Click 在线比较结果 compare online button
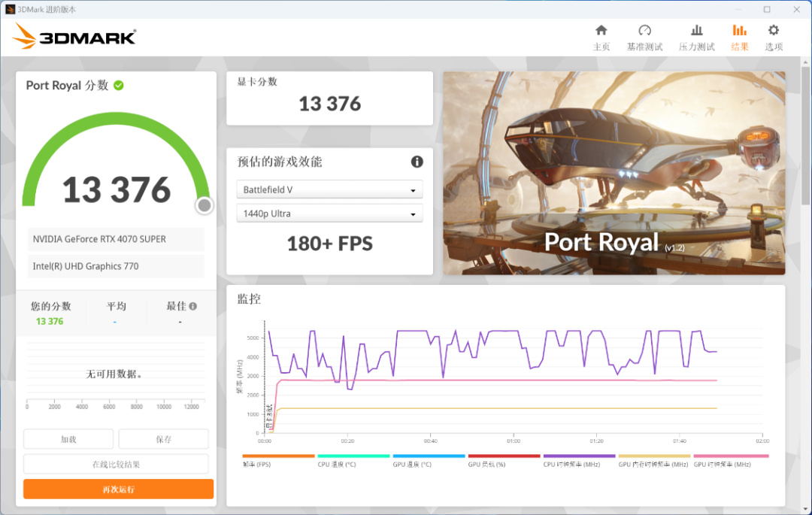Screen dimensions: 812x515 116,464
